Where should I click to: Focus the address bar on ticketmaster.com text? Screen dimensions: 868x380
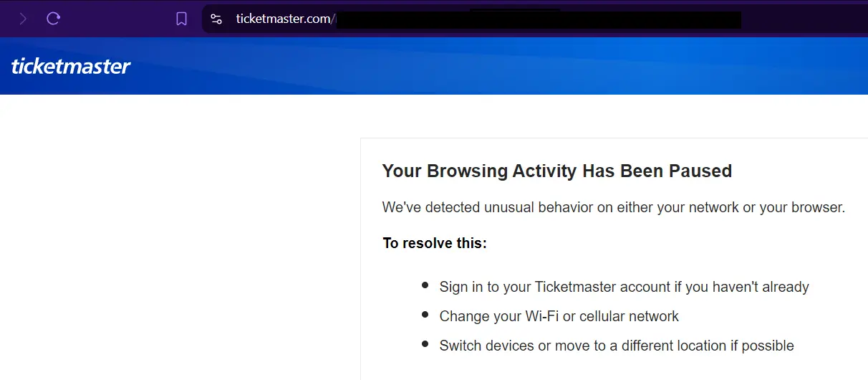(284, 19)
